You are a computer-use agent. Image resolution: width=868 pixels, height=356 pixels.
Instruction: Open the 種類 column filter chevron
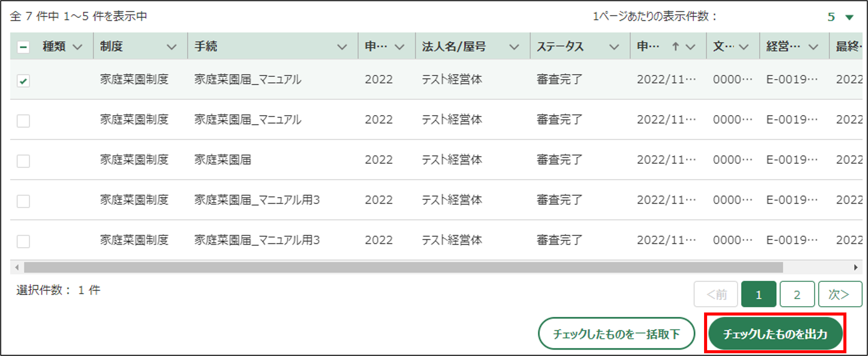(x=78, y=47)
